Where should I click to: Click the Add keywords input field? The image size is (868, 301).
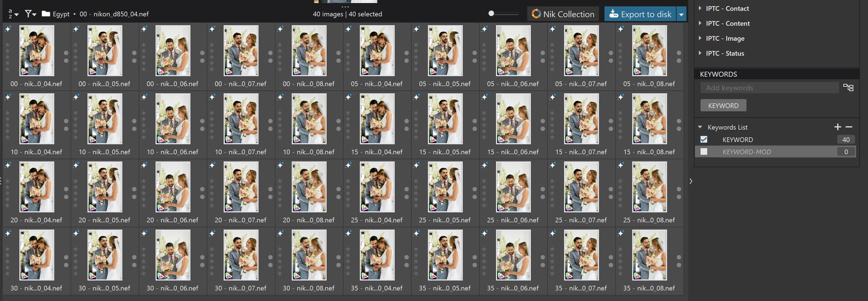(x=769, y=88)
